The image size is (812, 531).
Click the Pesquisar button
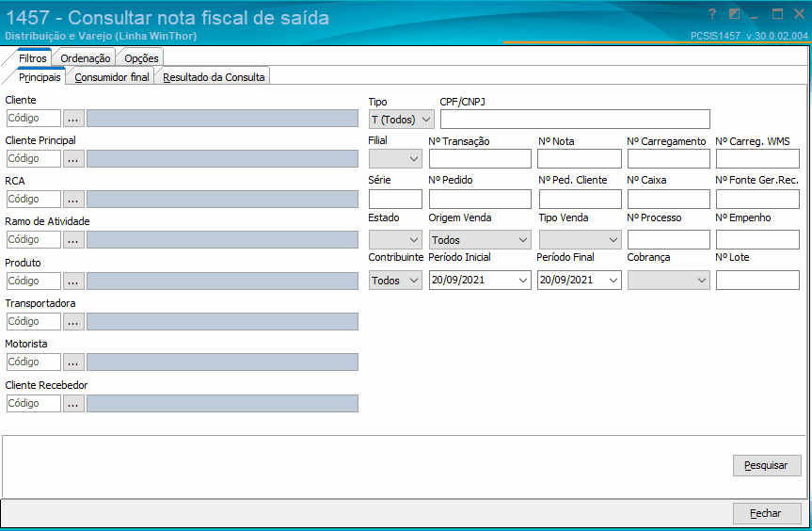(767, 465)
